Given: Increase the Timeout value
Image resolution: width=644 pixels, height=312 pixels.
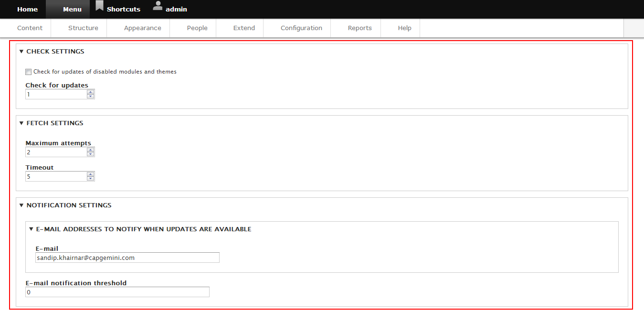Looking at the screenshot, I should tap(90, 174).
